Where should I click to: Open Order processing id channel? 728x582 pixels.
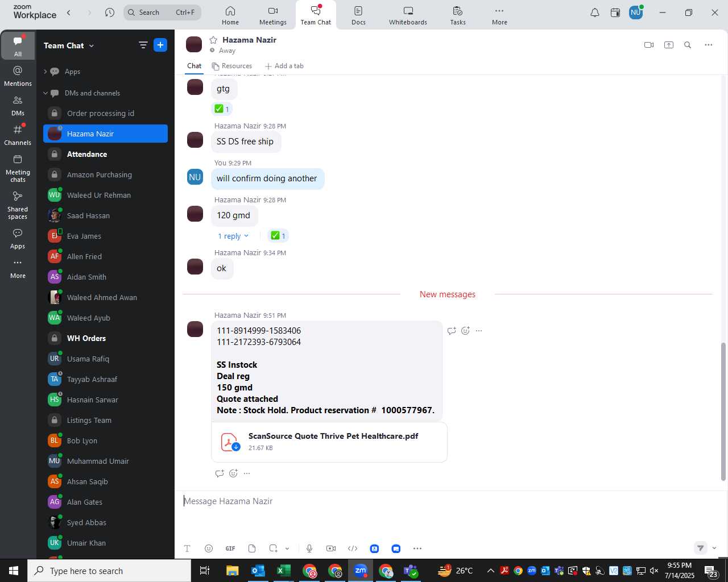coord(105,113)
